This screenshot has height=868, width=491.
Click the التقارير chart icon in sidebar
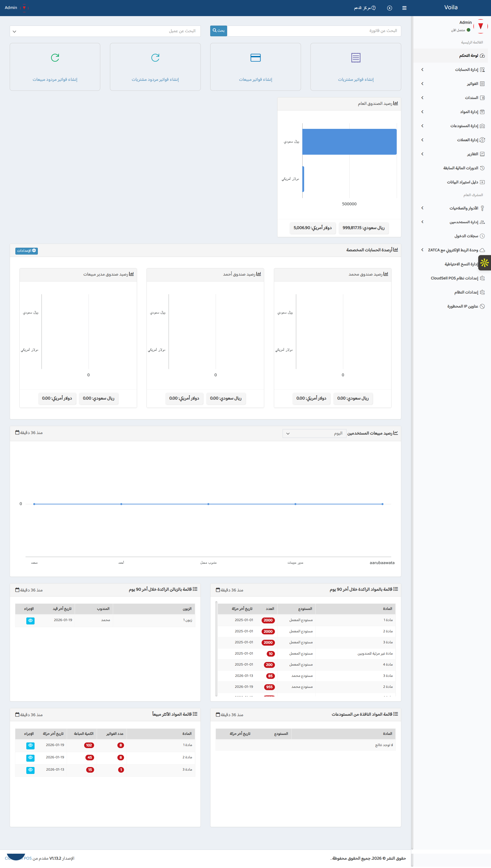coord(482,154)
